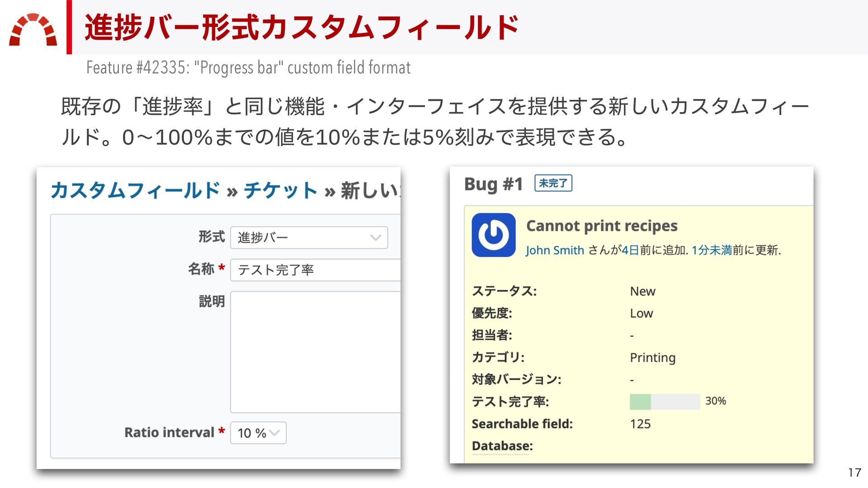The image size is (868, 488).
Task: Click the 名称 text input field
Action: pos(315,270)
